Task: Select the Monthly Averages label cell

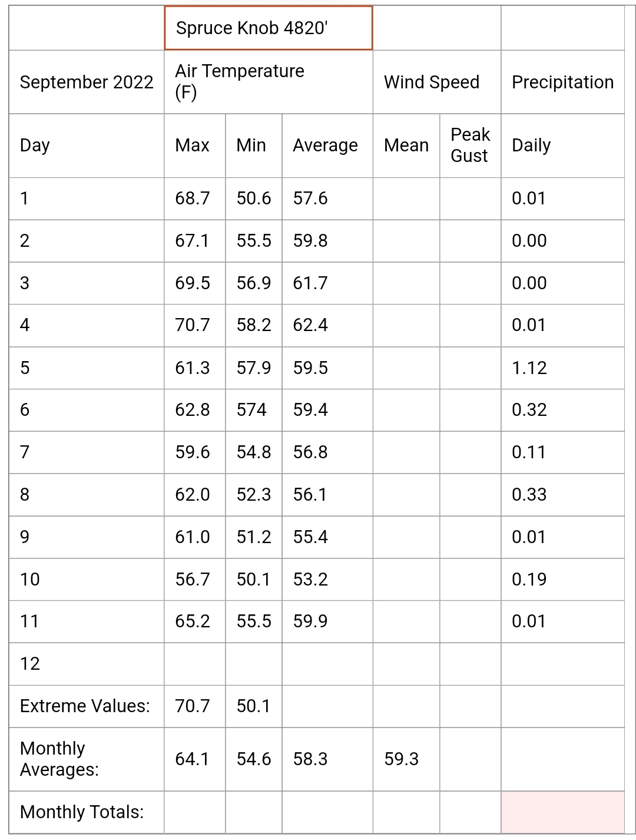Action: tap(87, 759)
